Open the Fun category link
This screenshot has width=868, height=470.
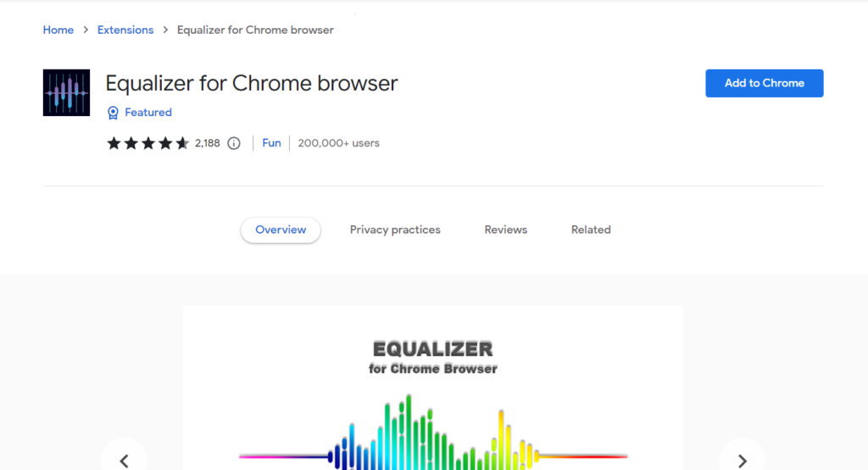coord(271,143)
